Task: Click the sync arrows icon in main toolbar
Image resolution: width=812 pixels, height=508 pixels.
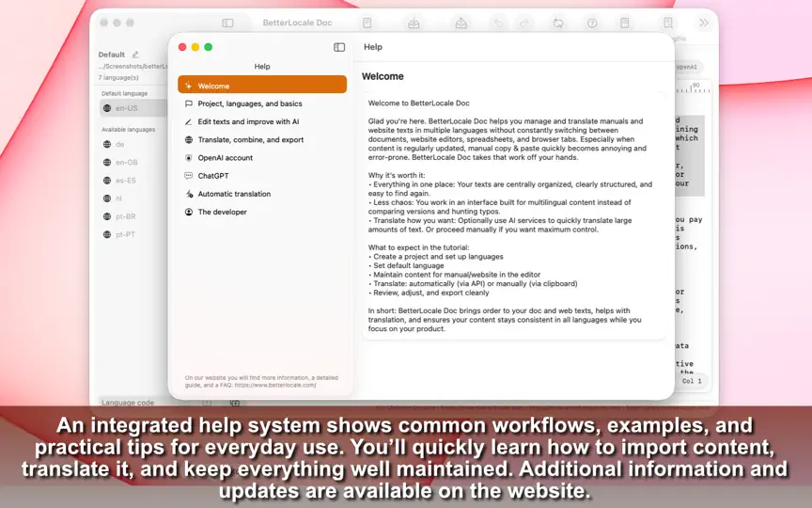Action: point(557,23)
